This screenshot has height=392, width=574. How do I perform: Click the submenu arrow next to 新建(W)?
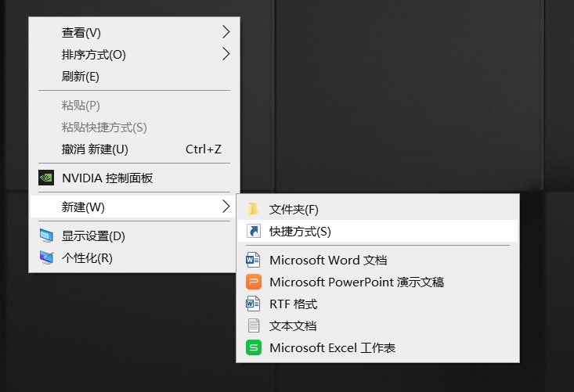point(226,207)
